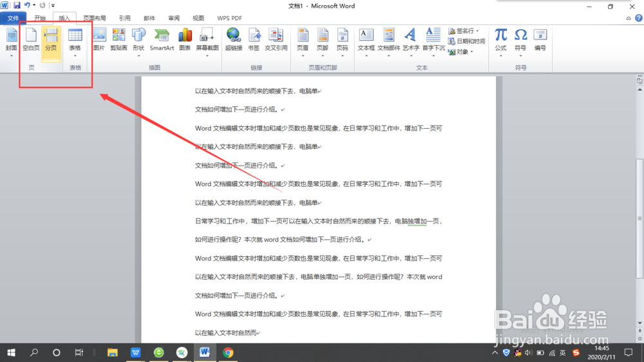Insert a SmartArt graphic
644x362 pixels.
coord(162,40)
